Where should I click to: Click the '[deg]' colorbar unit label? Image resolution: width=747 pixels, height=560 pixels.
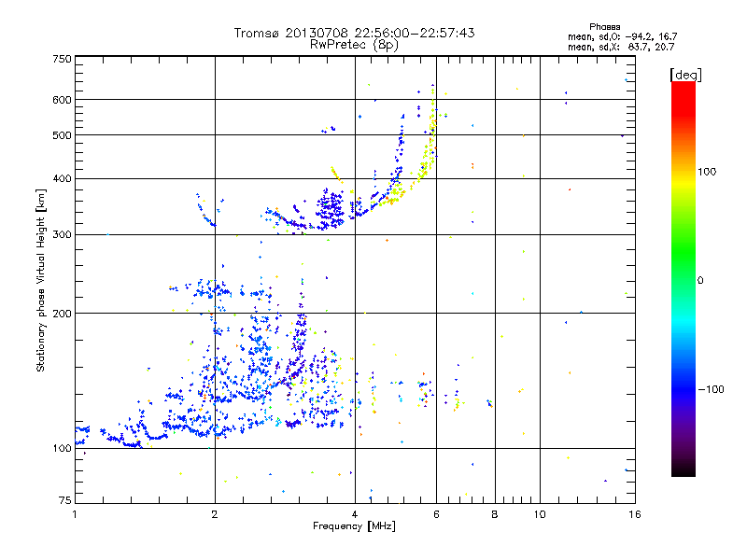coord(685,75)
